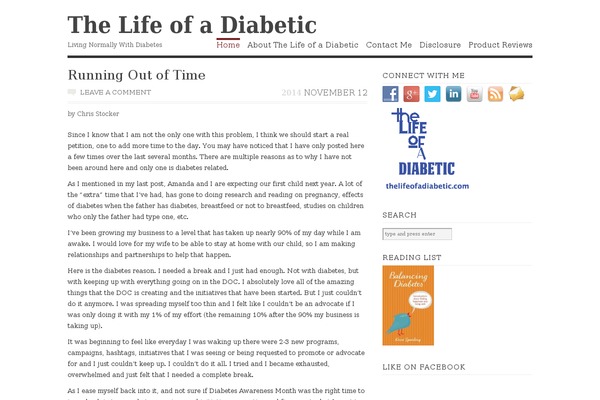Click the November 12 post date
600x400 pixels.
pyautogui.click(x=337, y=92)
